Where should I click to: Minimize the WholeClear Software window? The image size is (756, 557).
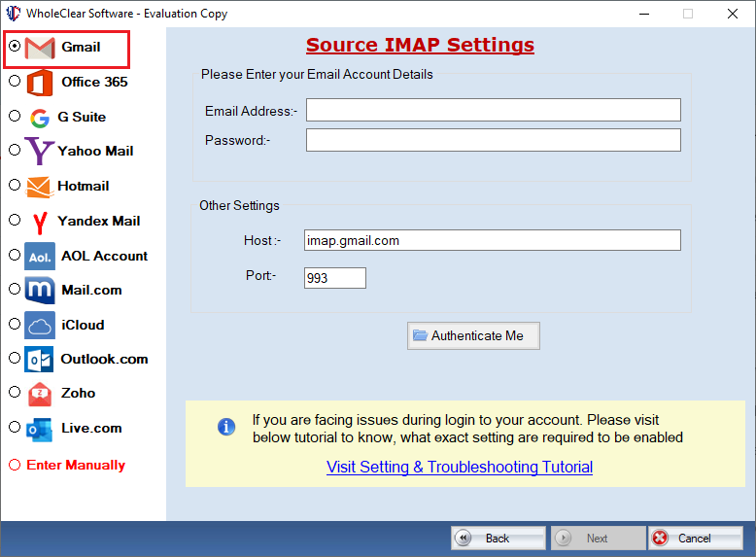pyautogui.click(x=644, y=14)
